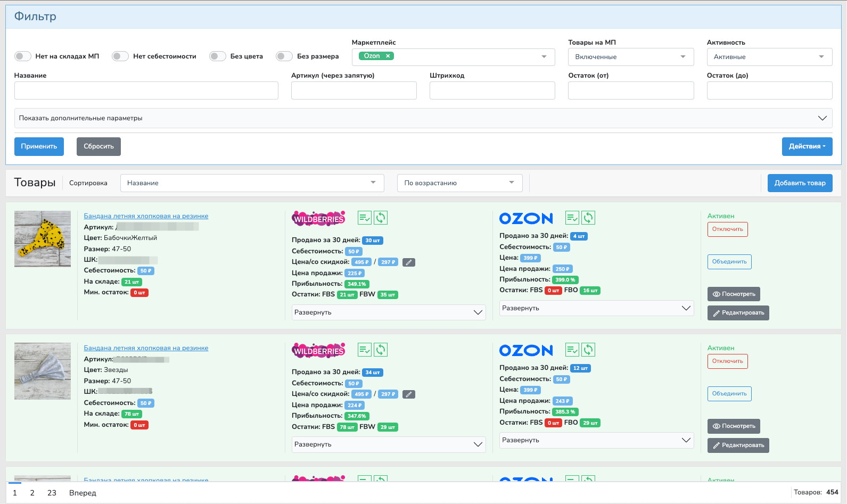Click the Ozon checklist icon in first product

[572, 218]
